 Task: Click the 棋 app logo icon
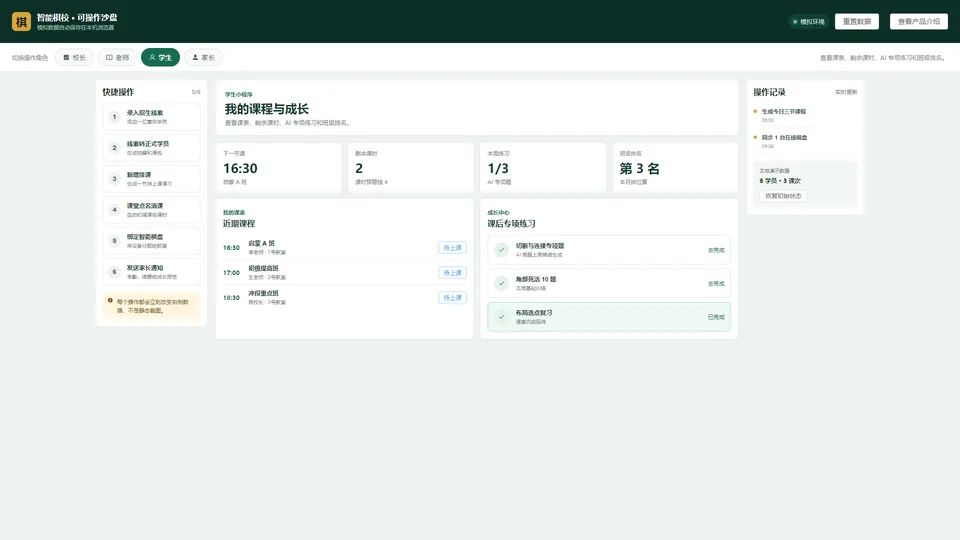point(21,21)
